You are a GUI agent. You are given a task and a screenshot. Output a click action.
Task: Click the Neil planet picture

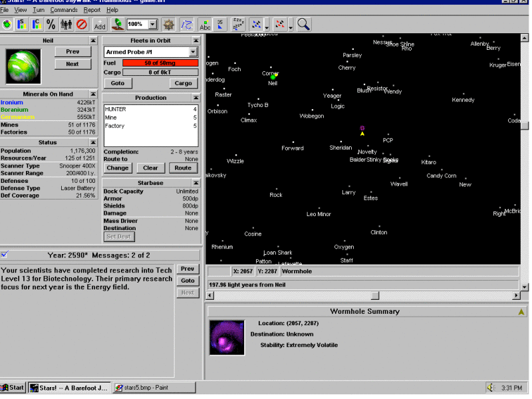tap(23, 66)
